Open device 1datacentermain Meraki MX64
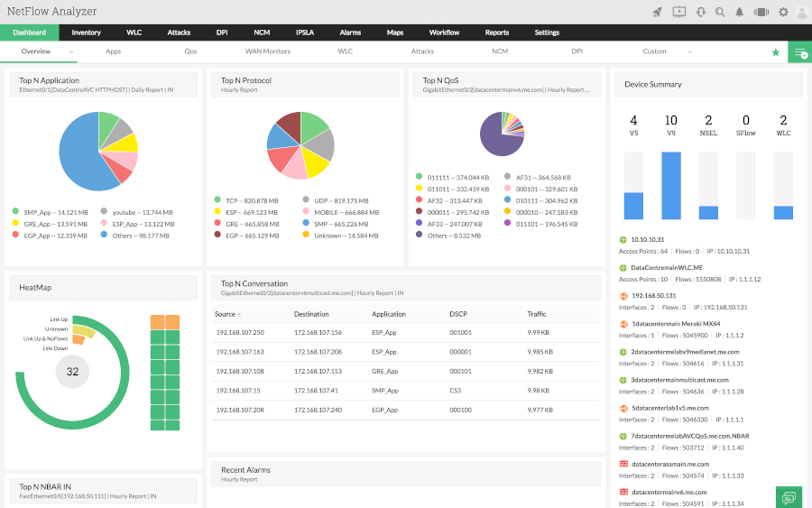Viewport: 812px width, 508px height. (675, 323)
